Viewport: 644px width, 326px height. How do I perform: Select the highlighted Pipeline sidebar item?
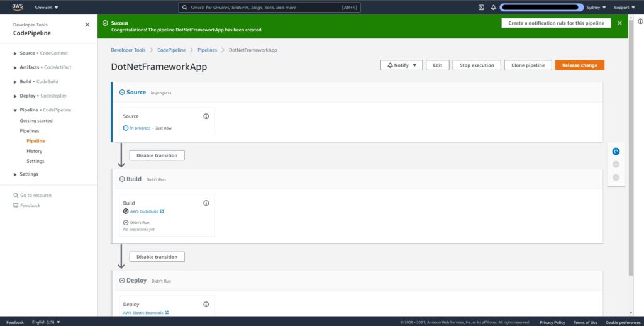36,141
